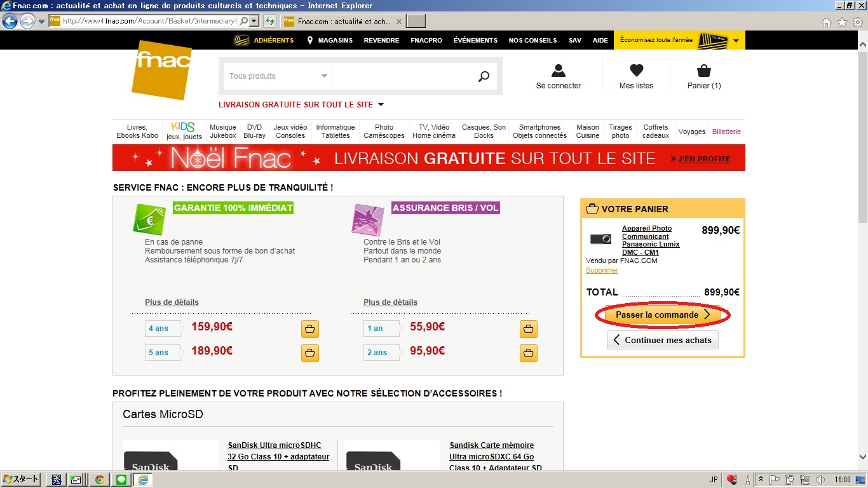The height and width of the screenshot is (488, 868).
Task: Open SanDisk Ultra microSDHC 32 Go link
Action: tap(278, 457)
